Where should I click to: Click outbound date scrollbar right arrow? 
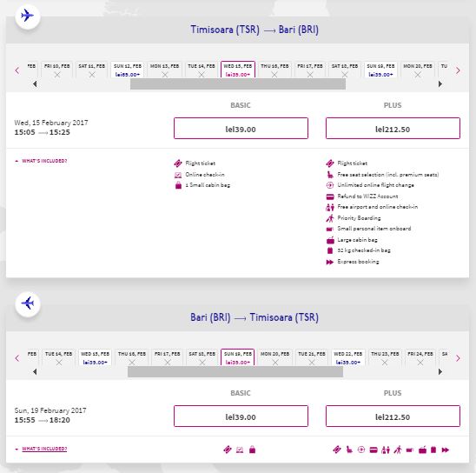[440, 83]
